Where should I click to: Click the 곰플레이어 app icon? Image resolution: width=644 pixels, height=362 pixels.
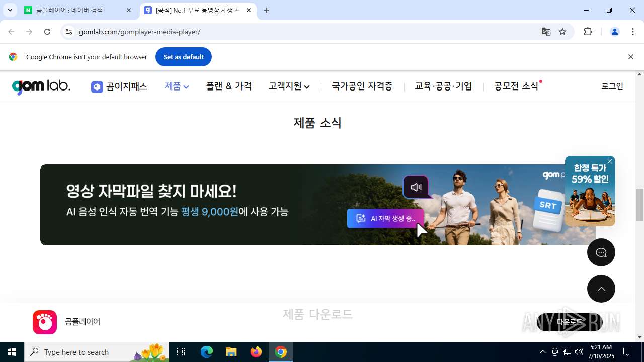click(45, 322)
